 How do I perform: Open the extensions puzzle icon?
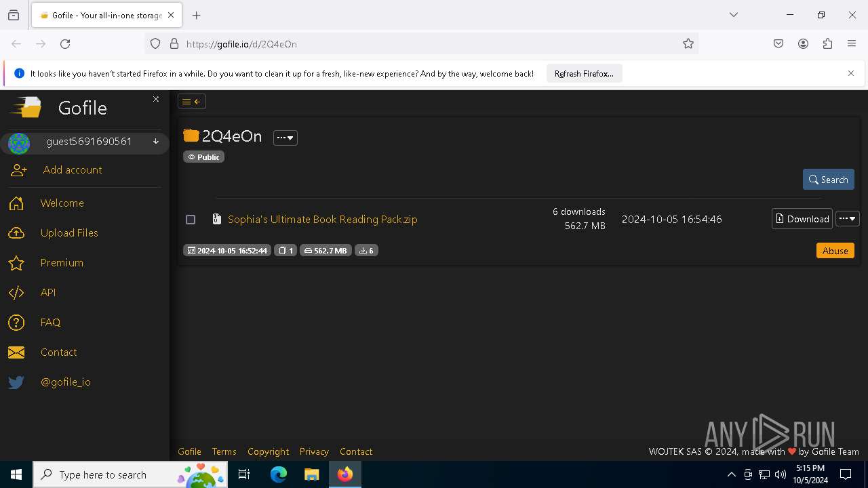(827, 44)
